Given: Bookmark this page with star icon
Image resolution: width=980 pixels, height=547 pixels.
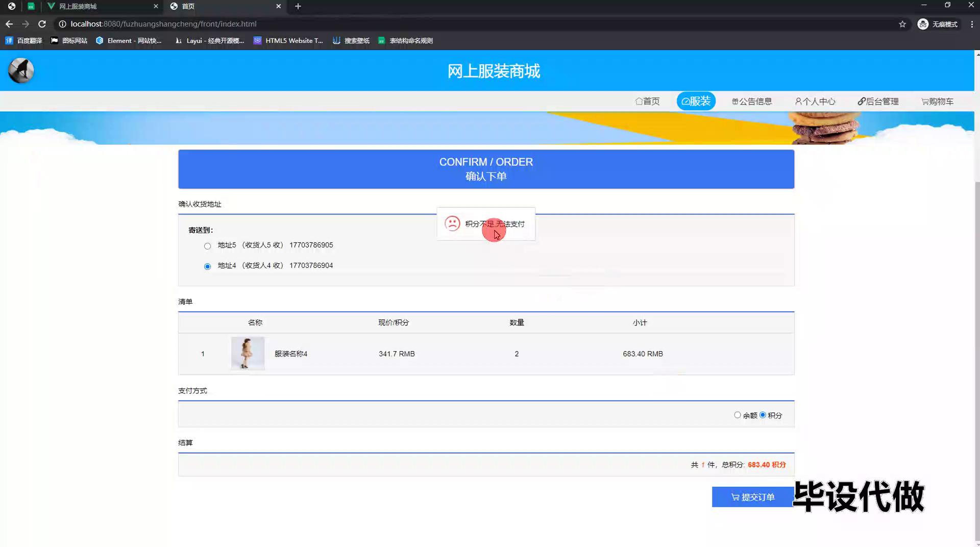Looking at the screenshot, I should point(902,24).
